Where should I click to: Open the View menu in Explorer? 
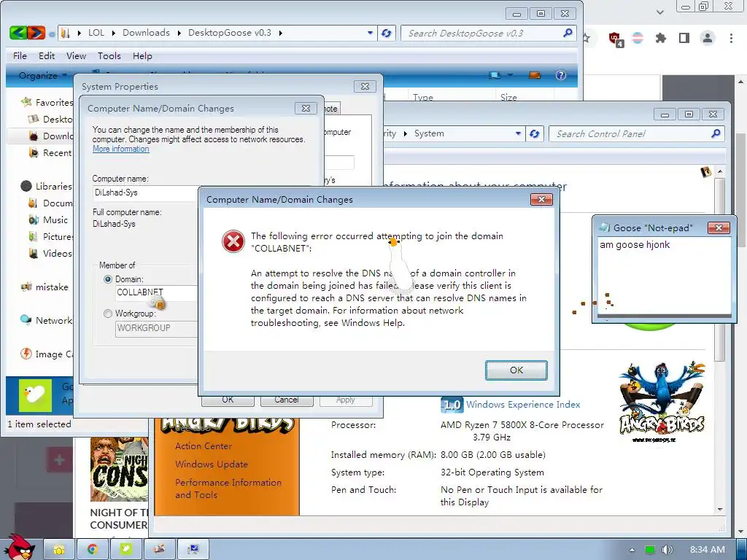pos(76,55)
